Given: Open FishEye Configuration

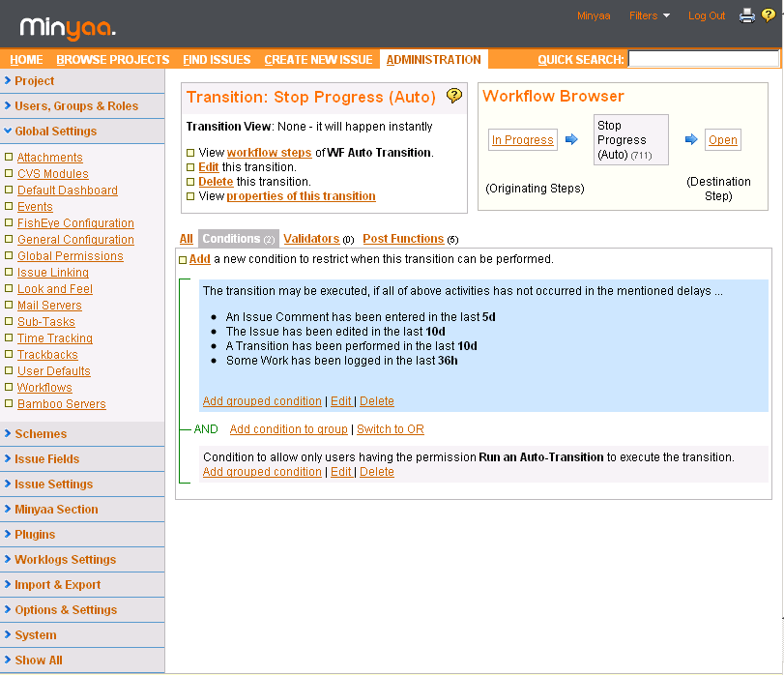Looking at the screenshot, I should 76,223.
